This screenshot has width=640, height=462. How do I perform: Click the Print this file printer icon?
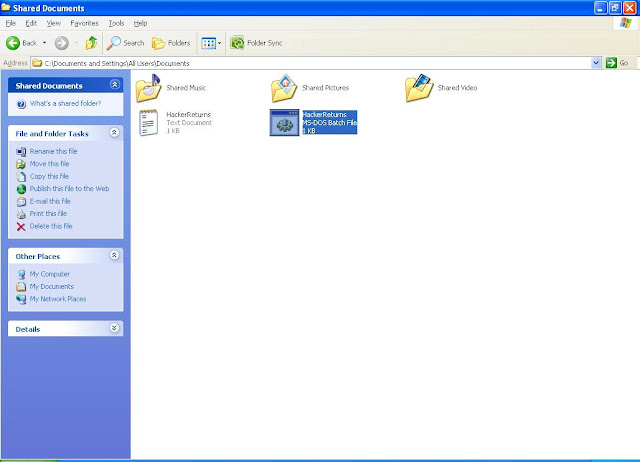pos(21,214)
